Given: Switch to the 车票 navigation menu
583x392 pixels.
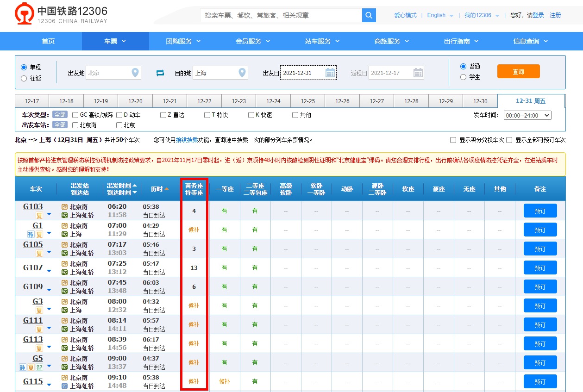Looking at the screenshot, I should pyautogui.click(x=115, y=41).
